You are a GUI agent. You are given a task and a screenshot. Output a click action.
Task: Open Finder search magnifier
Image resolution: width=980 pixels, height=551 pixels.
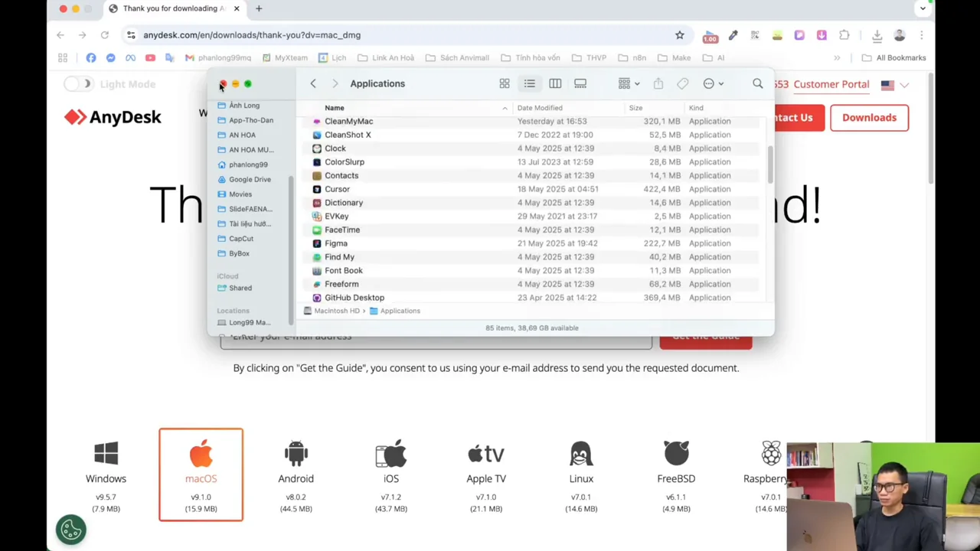coord(758,83)
